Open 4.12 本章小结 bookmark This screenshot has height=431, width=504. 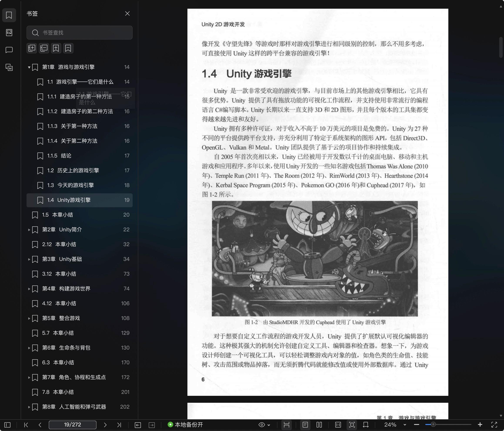pyautogui.click(x=80, y=303)
